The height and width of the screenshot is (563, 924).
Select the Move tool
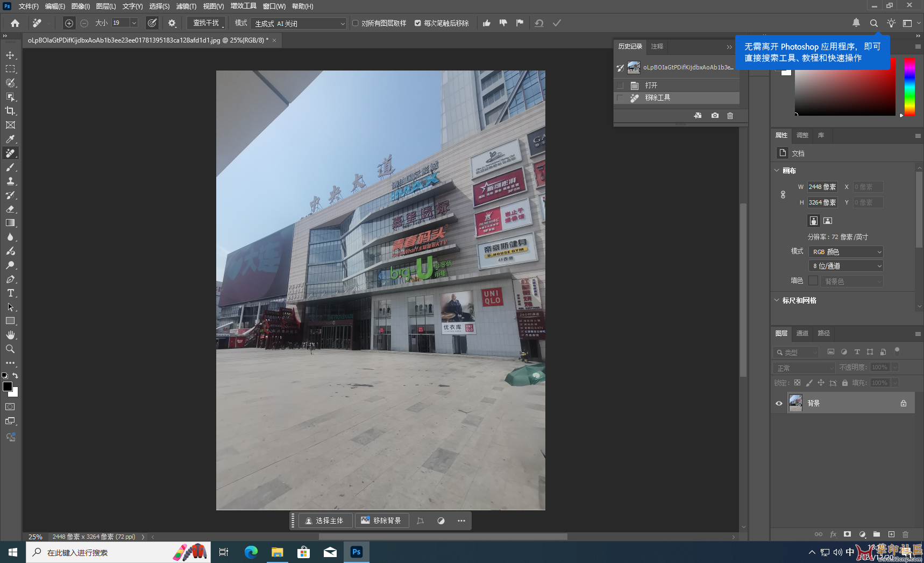[10, 55]
